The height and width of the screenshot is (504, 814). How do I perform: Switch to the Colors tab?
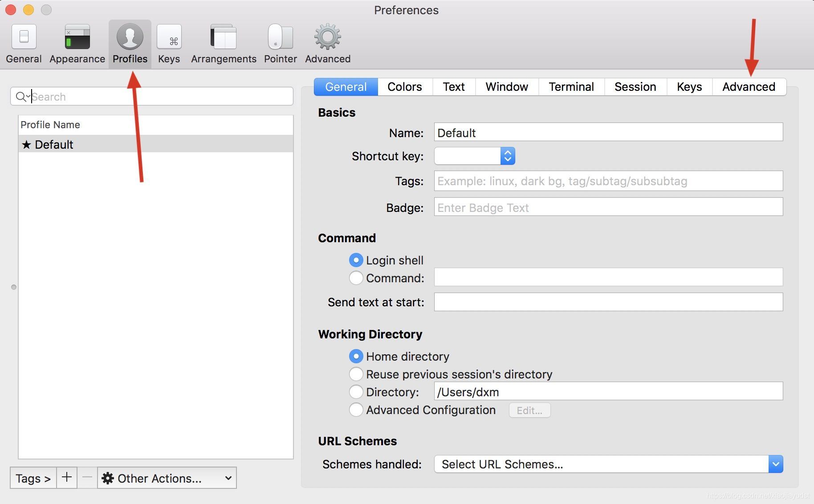coord(405,87)
